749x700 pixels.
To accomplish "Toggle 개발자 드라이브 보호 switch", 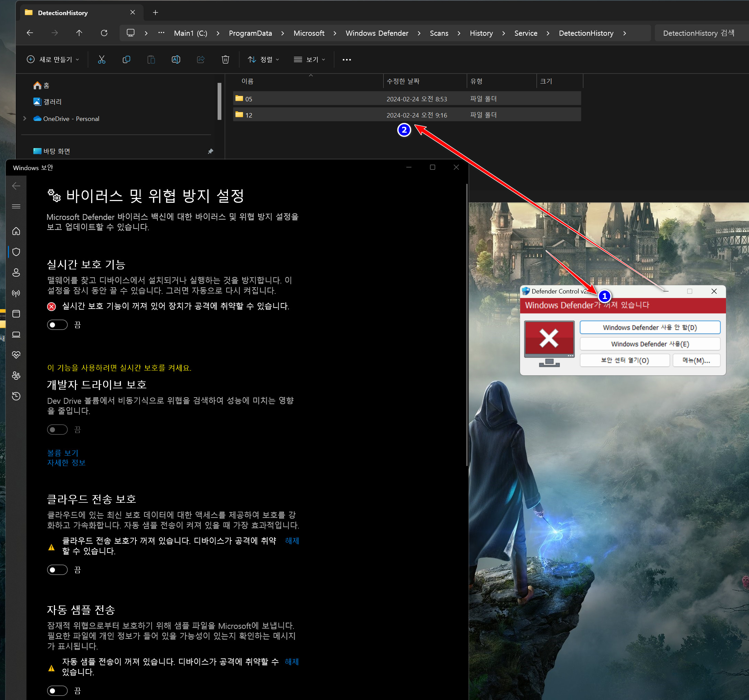I will click(57, 430).
